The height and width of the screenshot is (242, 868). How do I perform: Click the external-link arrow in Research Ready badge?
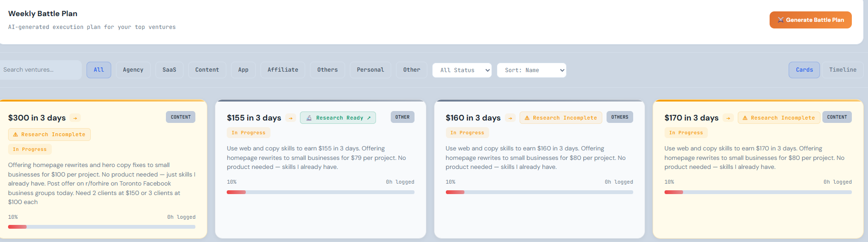369,118
